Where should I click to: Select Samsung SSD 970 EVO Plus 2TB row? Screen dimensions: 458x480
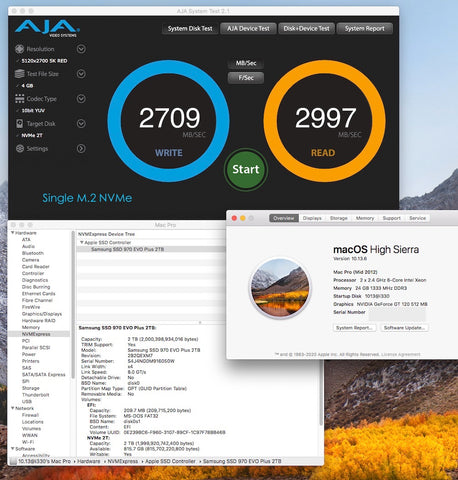[x=151, y=249]
